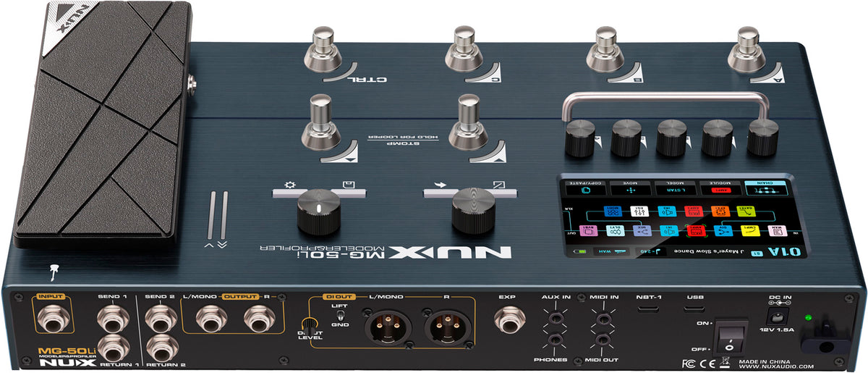
Task: Tap the tempo 240 indicator
Action: tap(651, 251)
